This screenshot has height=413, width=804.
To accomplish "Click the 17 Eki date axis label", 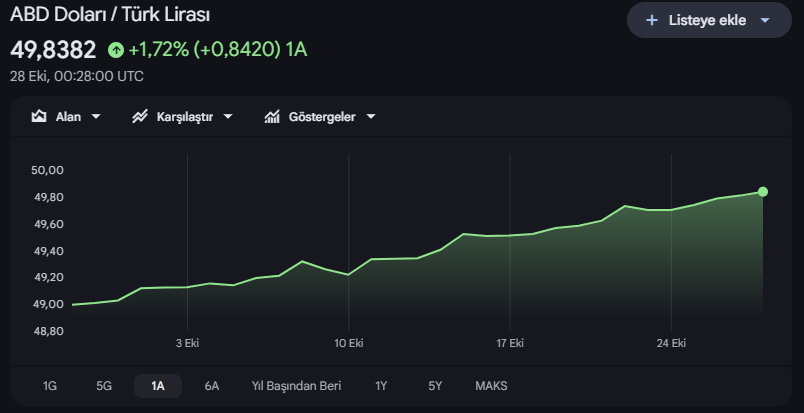I will [x=510, y=343].
